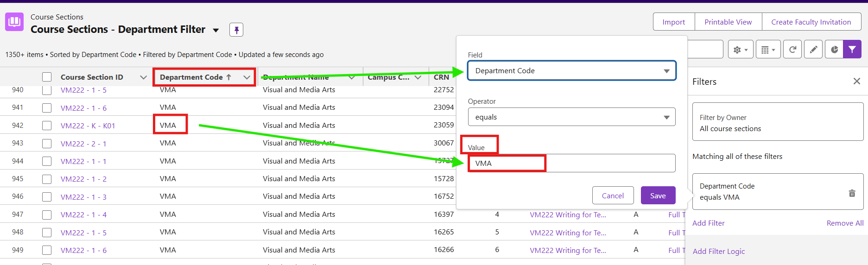Click Create Faculty Invitation
868x265 pixels.
pyautogui.click(x=811, y=22)
